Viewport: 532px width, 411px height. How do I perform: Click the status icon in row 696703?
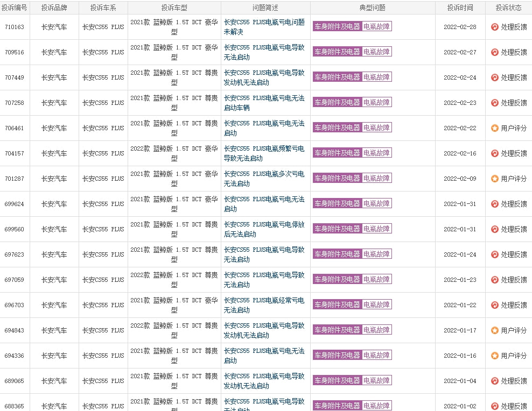tap(495, 305)
